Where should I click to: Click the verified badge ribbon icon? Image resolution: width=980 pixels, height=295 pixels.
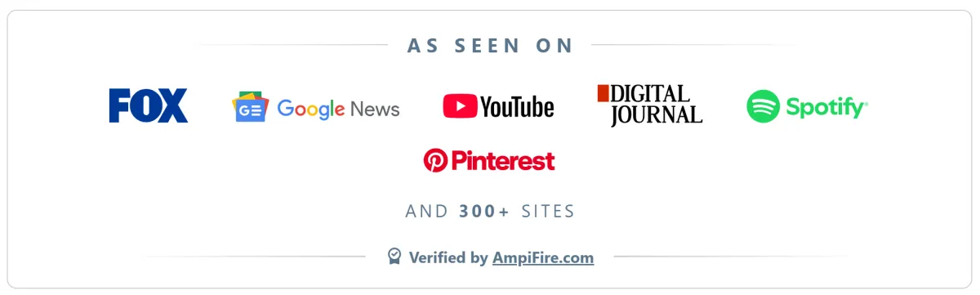pyautogui.click(x=394, y=257)
